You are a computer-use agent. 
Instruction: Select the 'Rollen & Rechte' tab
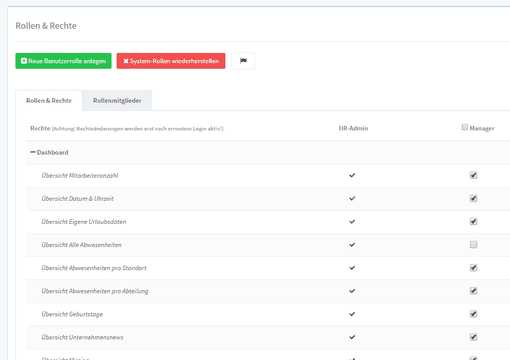(x=49, y=100)
